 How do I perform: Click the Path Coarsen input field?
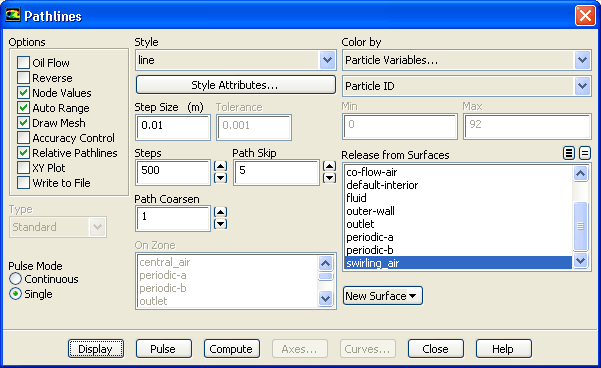(173, 218)
